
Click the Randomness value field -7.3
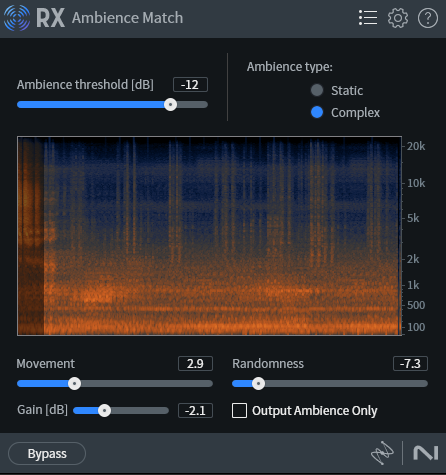click(410, 363)
